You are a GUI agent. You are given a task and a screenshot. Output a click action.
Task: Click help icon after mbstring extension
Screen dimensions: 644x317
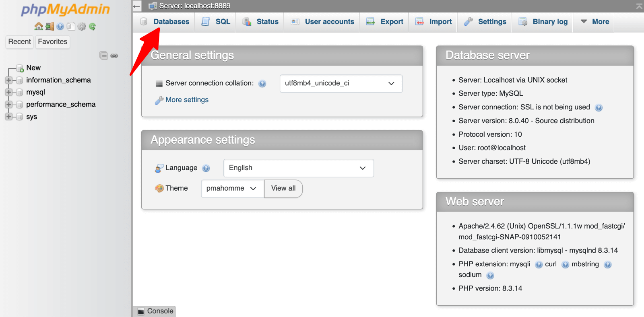(608, 265)
